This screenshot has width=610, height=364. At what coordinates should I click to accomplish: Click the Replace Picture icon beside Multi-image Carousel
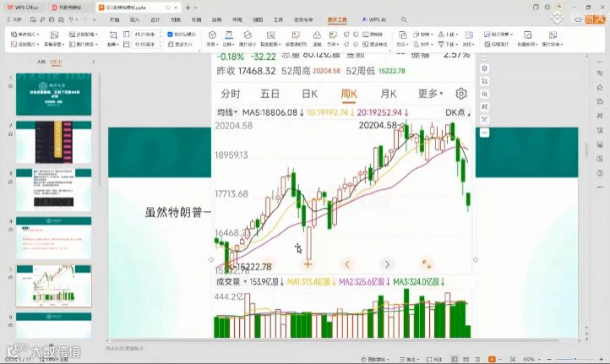pos(54,35)
